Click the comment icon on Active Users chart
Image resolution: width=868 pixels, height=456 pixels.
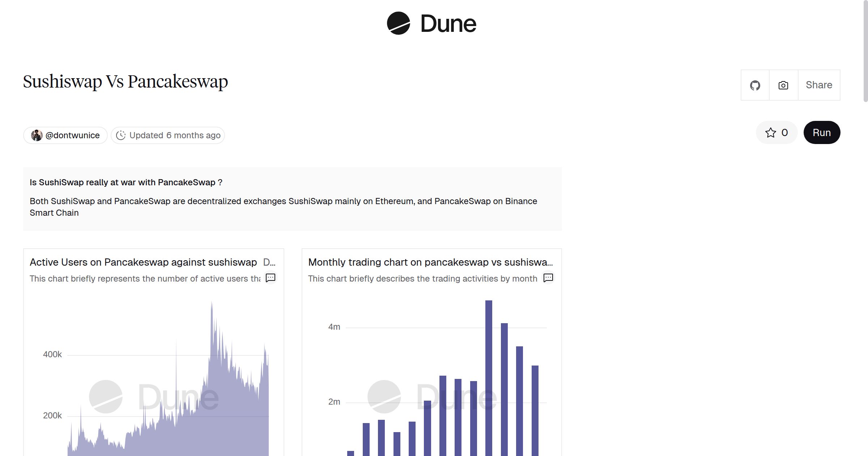(x=271, y=278)
